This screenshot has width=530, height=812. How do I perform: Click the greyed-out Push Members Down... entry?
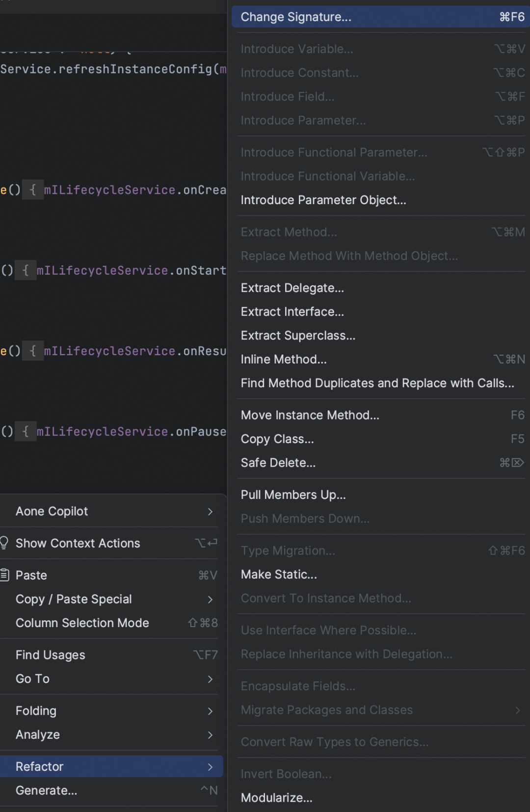click(381, 519)
